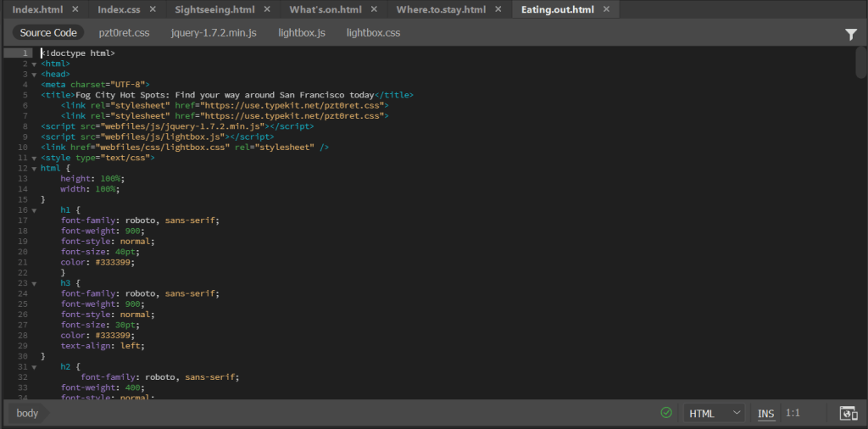Click the 1:1 cursor position indicator
Viewport: 868px width, 429px height.
[x=793, y=413]
